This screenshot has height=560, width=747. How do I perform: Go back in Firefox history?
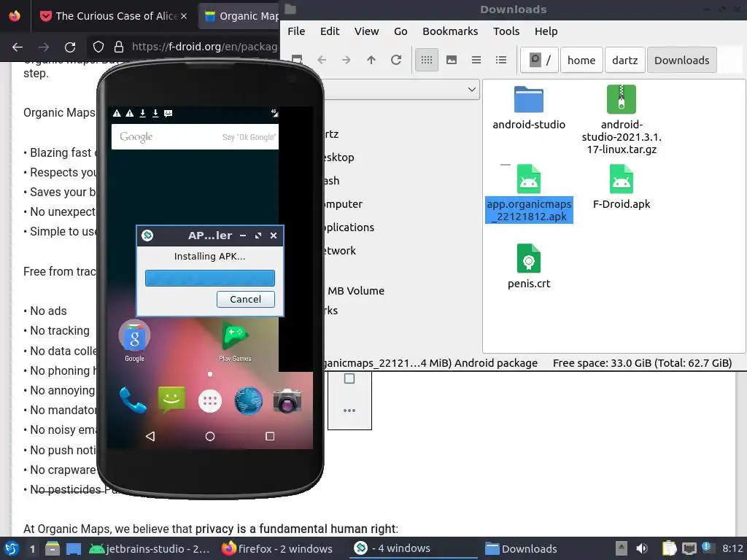[x=18, y=47]
